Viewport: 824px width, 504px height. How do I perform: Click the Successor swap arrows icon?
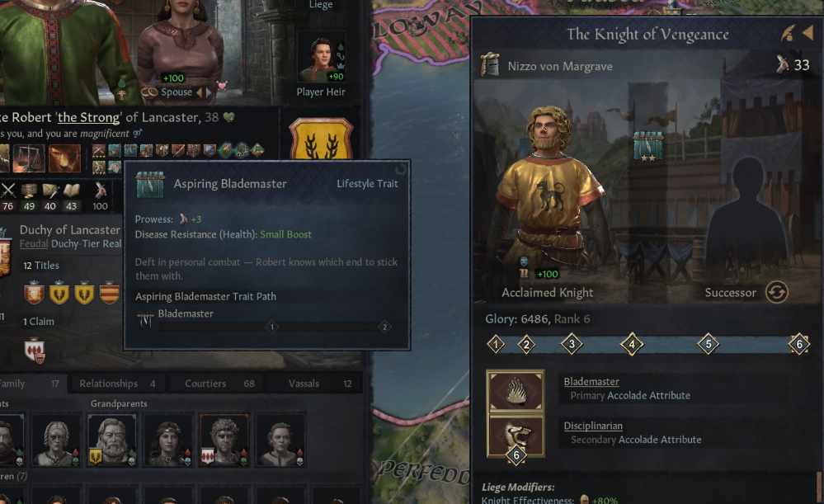(x=776, y=292)
